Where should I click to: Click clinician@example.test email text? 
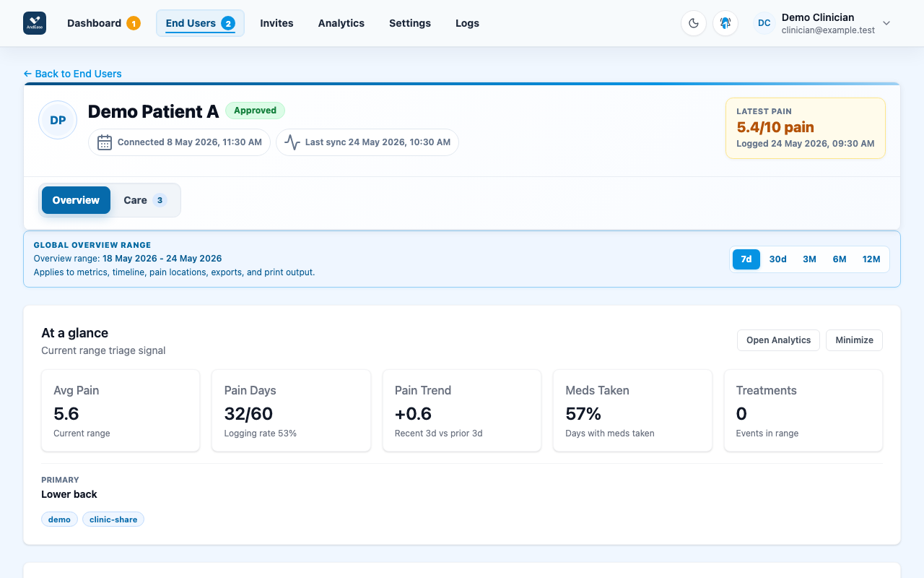coord(828,30)
